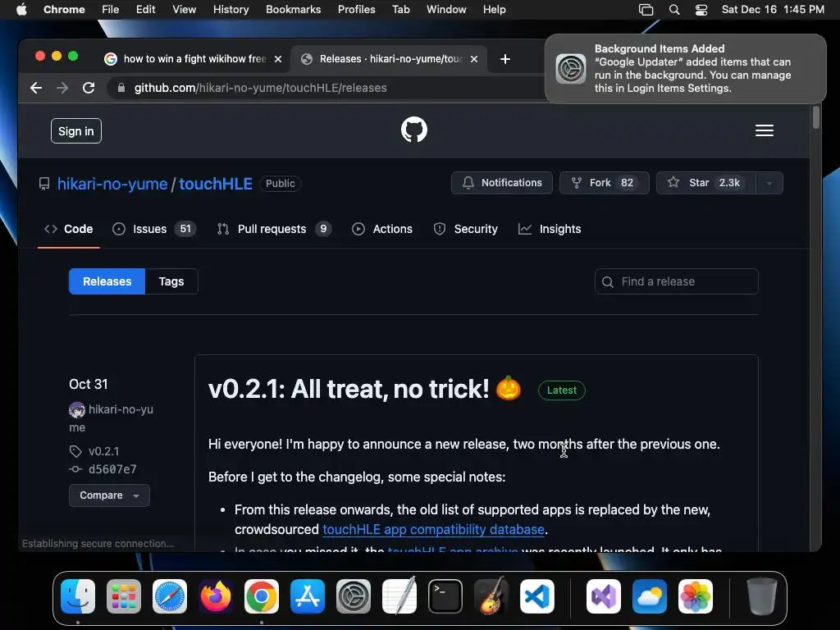Click the page vertical scrollbar thumb
The width and height of the screenshot is (840, 630).
[x=816, y=117]
